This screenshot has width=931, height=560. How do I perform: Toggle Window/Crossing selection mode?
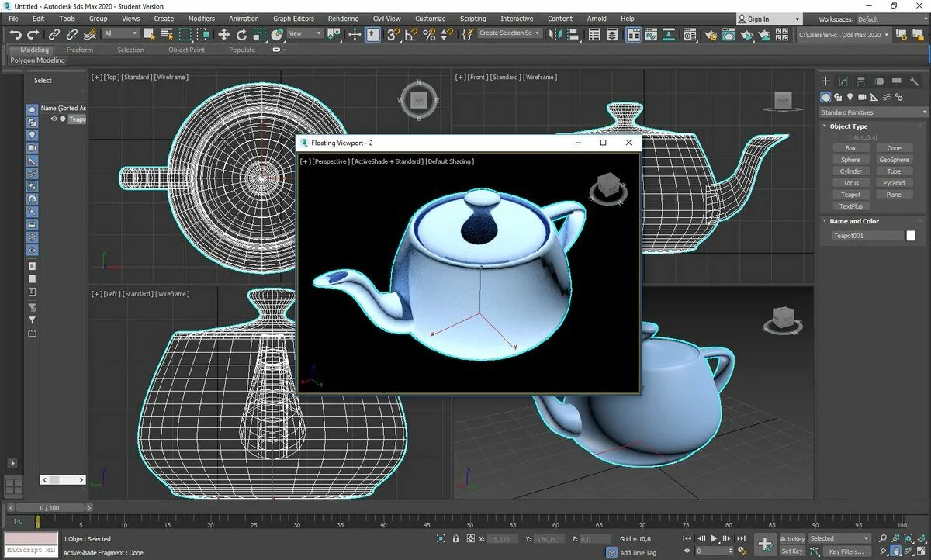pos(203,34)
